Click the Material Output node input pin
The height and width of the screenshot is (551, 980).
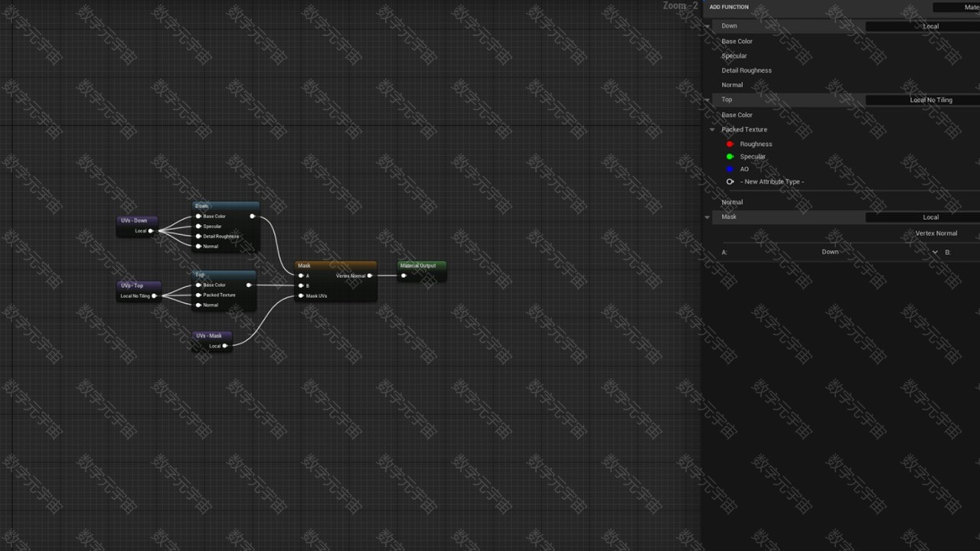[x=404, y=275]
